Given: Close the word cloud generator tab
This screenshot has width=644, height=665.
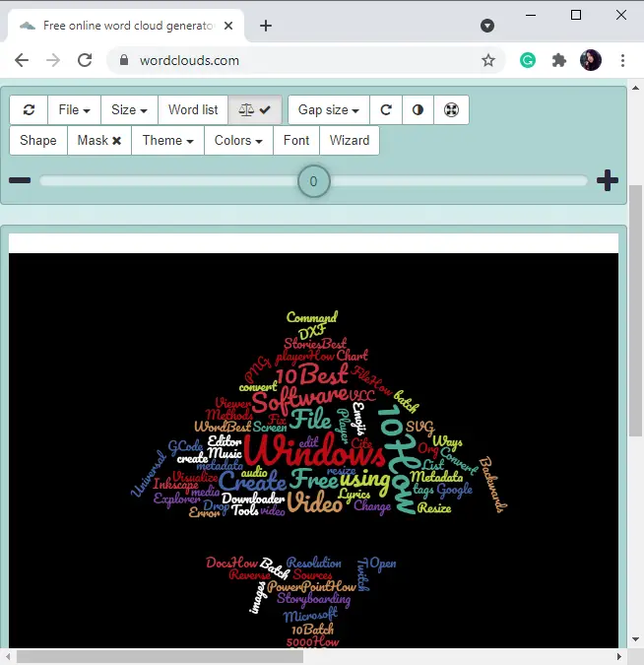Looking at the screenshot, I should click(228, 26).
